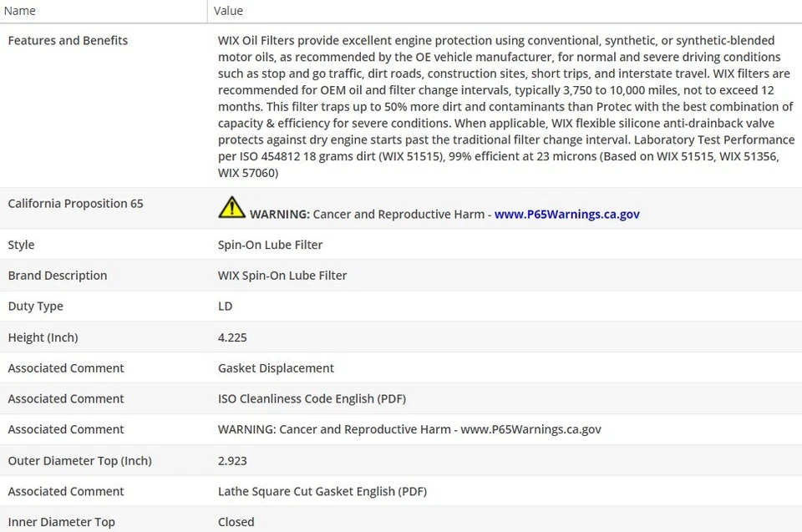Click the 4.225 height value
This screenshot has width=802, height=532.
[232, 337]
